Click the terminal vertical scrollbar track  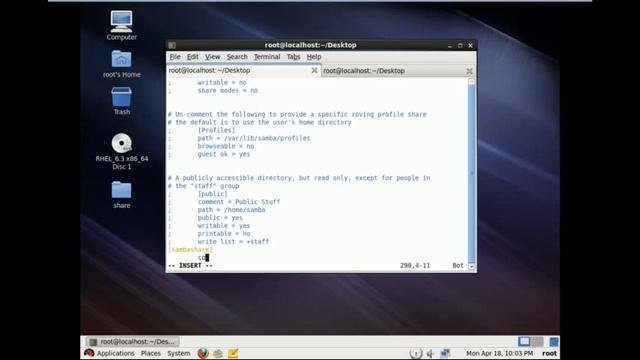(471, 174)
